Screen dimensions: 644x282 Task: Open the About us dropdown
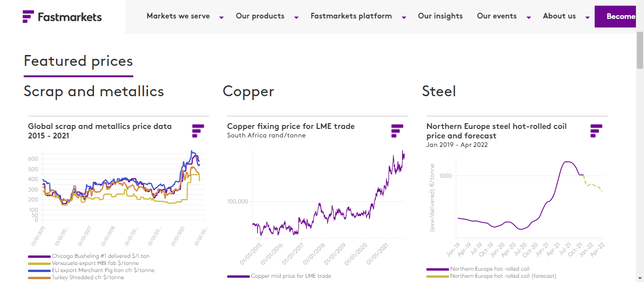click(x=560, y=16)
